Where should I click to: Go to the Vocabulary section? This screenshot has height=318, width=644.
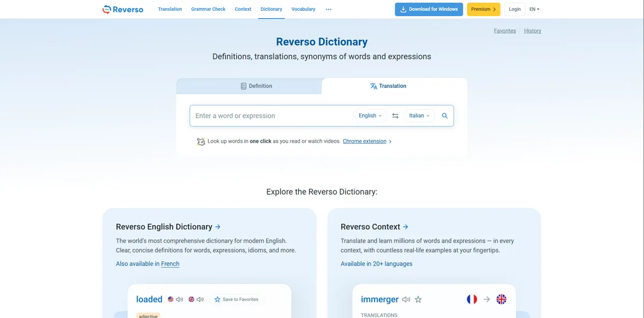[x=303, y=9]
